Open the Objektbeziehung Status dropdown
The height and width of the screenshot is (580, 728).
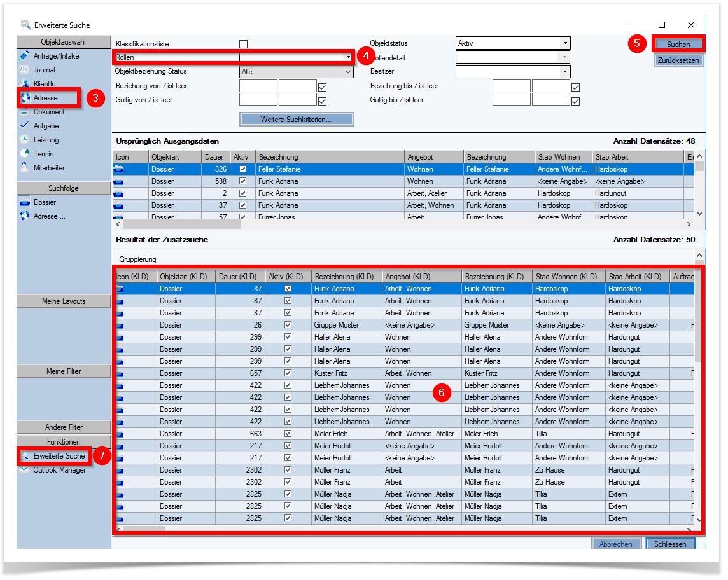[x=347, y=71]
